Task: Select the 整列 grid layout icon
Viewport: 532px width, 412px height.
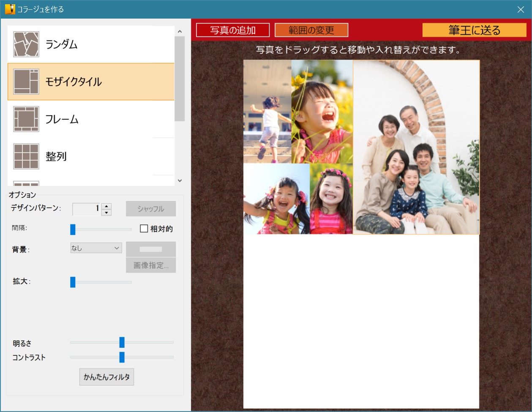Action: point(26,156)
